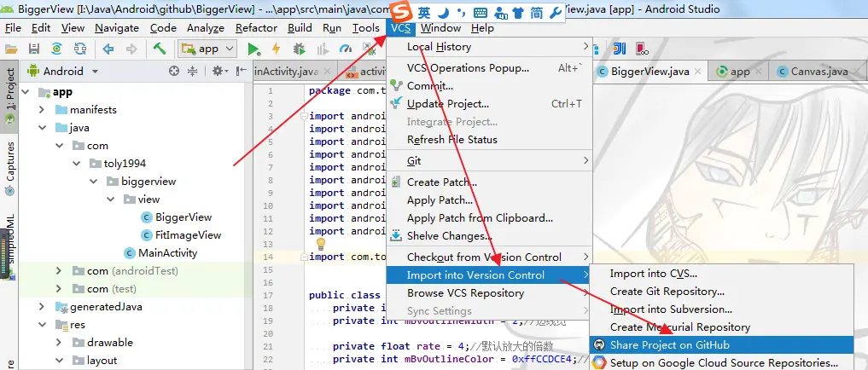Click the speedometer Profile app icon
The width and height of the screenshot is (868, 370).
click(x=346, y=49)
